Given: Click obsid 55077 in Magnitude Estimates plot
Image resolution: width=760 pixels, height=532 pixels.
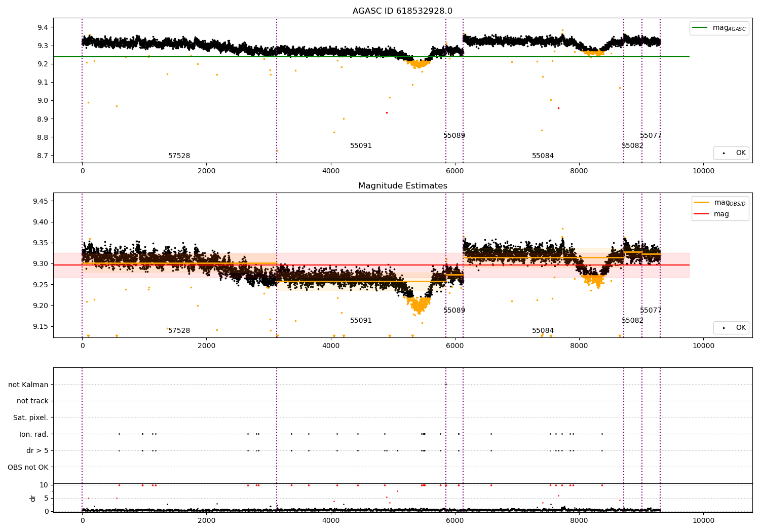Looking at the screenshot, I should (x=651, y=311).
